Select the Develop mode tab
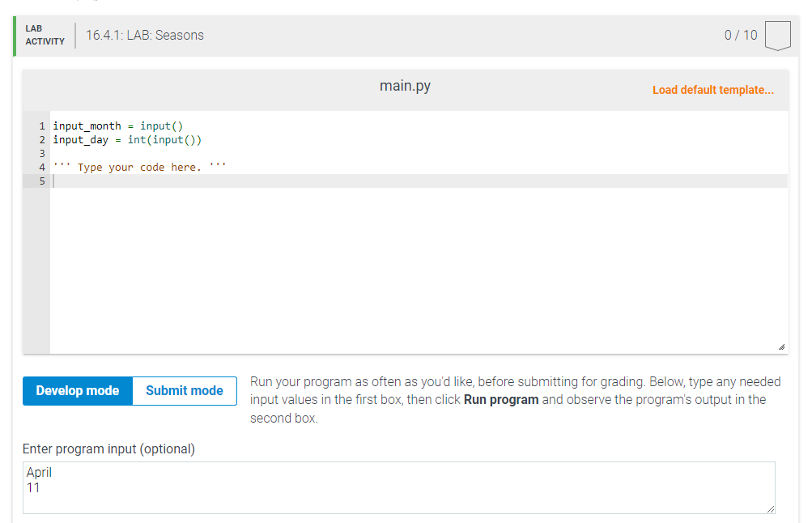 click(77, 390)
